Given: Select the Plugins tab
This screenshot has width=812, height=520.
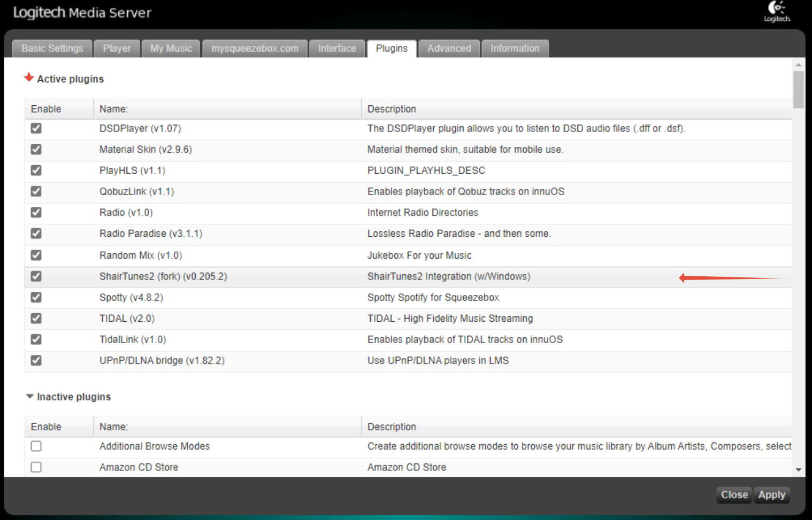Looking at the screenshot, I should coord(392,48).
